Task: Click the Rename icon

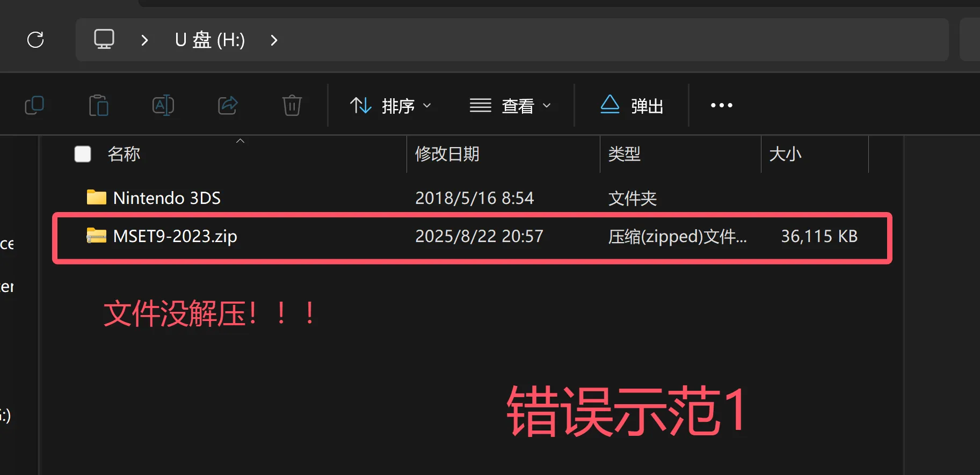Action: (x=163, y=105)
